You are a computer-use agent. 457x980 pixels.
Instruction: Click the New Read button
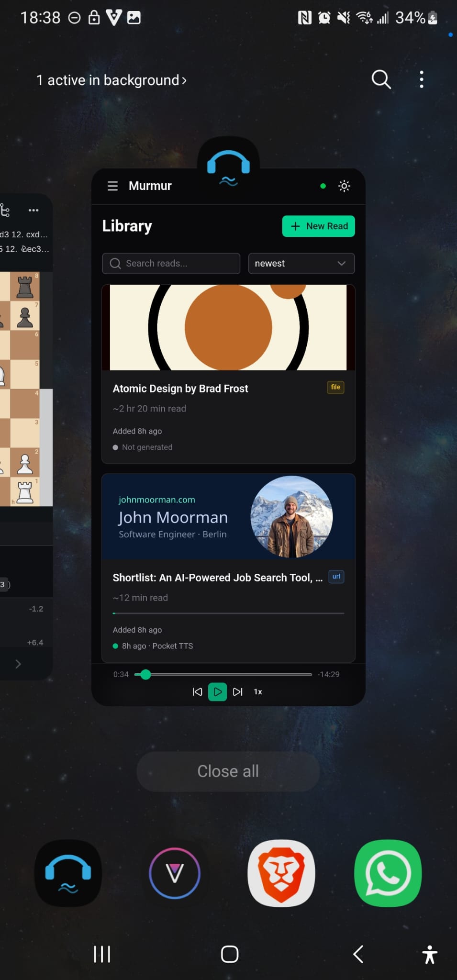tap(318, 226)
